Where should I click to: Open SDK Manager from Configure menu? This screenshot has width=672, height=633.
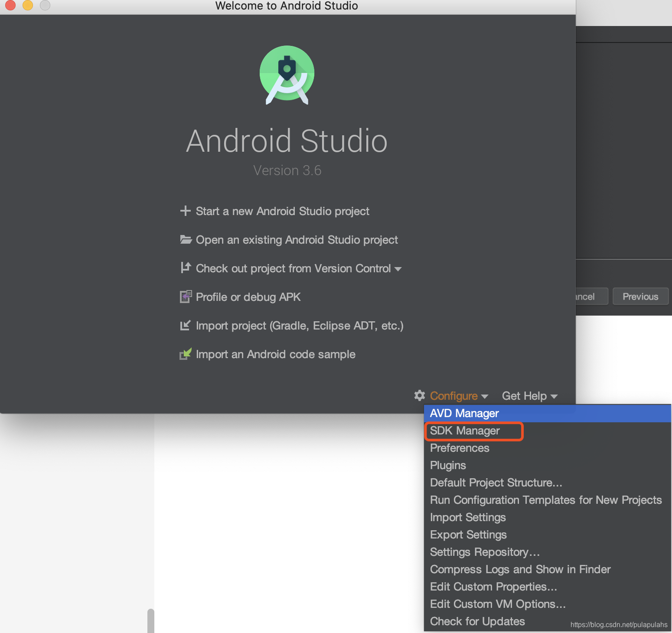[x=548, y=431]
